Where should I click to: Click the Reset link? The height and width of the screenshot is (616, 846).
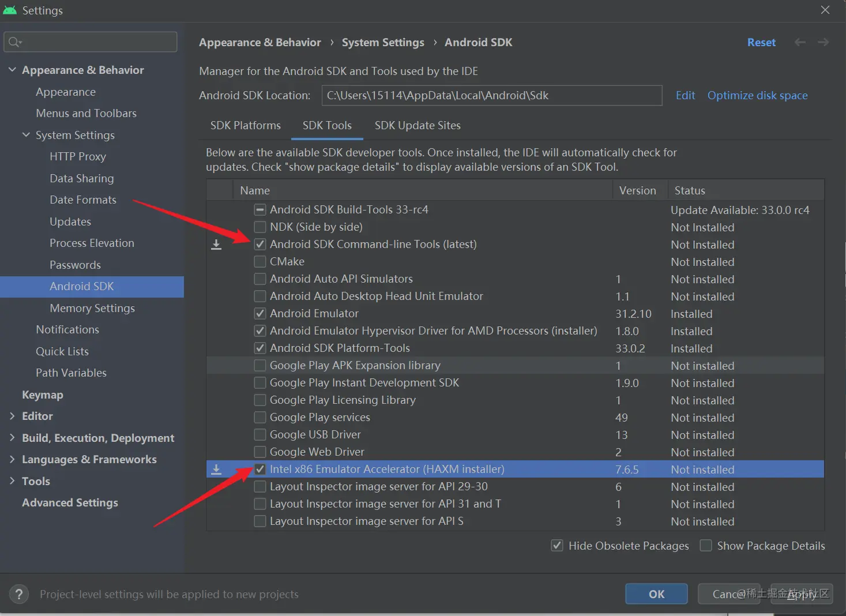tap(761, 42)
